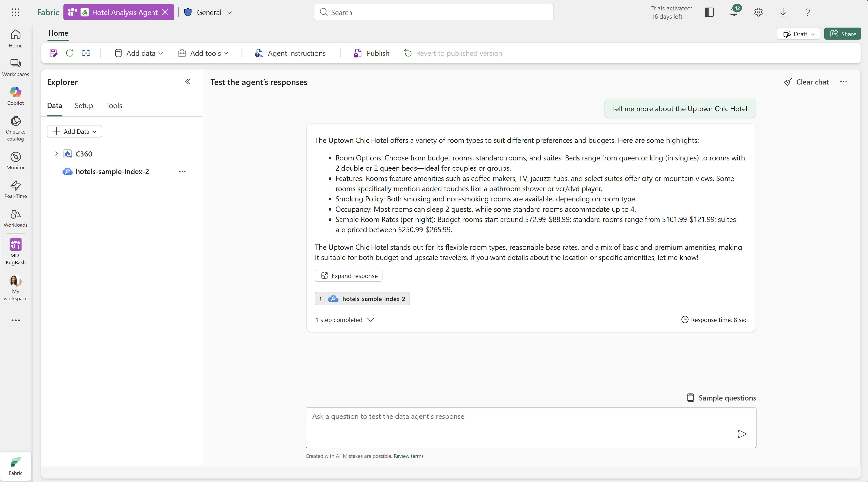Select the Home ribbon tab
This screenshot has height=482, width=868.
pyautogui.click(x=58, y=33)
